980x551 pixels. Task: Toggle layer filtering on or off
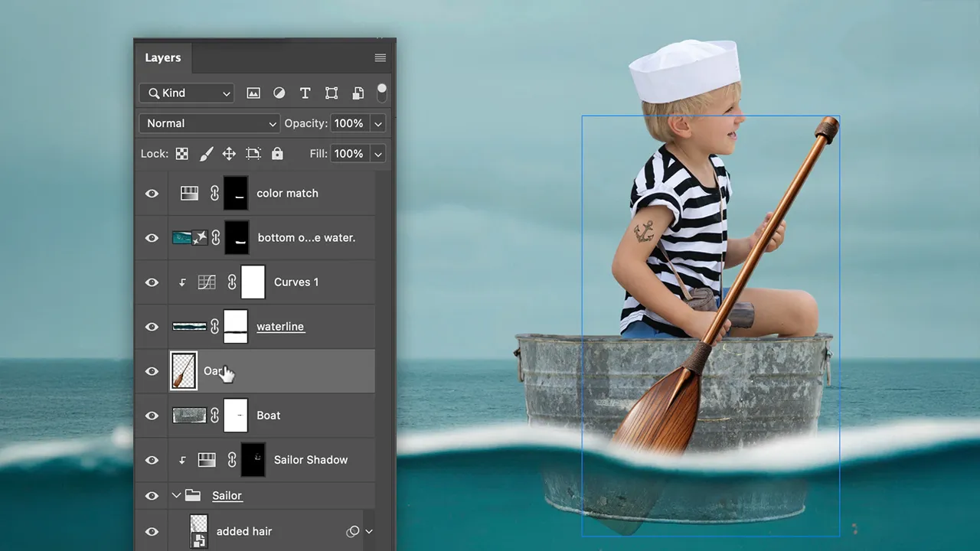382,93
